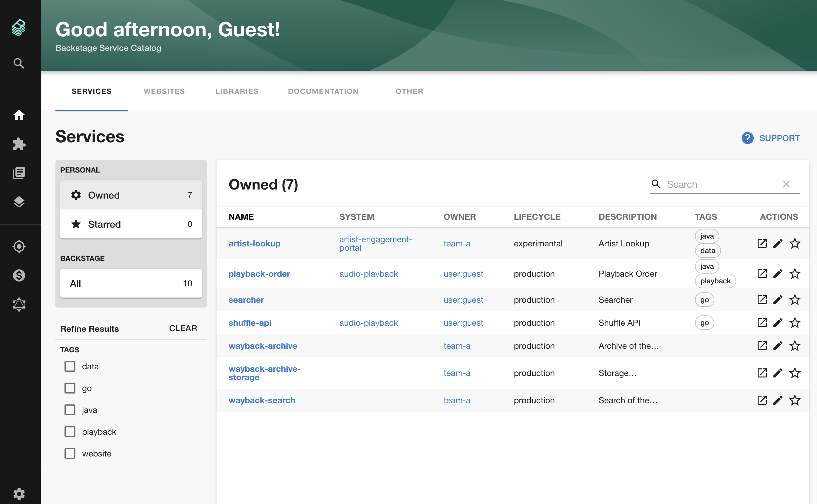Open the Documentation tab

(x=323, y=91)
